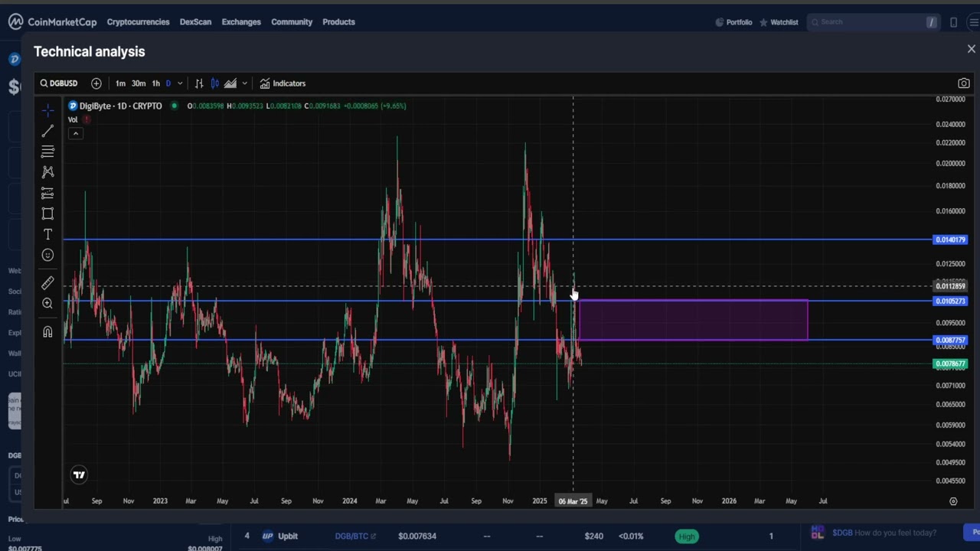Open the timeframe interval dropdown
The width and height of the screenshot is (980, 551).
(180, 83)
